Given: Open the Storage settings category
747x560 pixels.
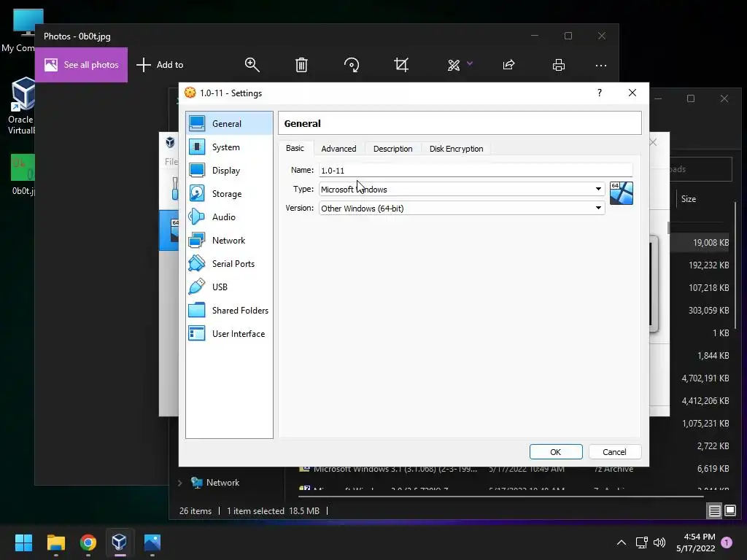Looking at the screenshot, I should coord(229,194).
